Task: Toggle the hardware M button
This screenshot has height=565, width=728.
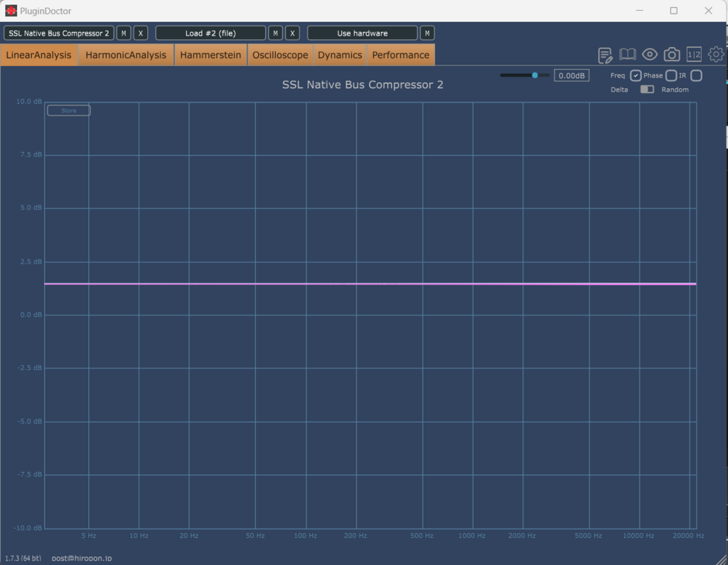Action: click(427, 33)
